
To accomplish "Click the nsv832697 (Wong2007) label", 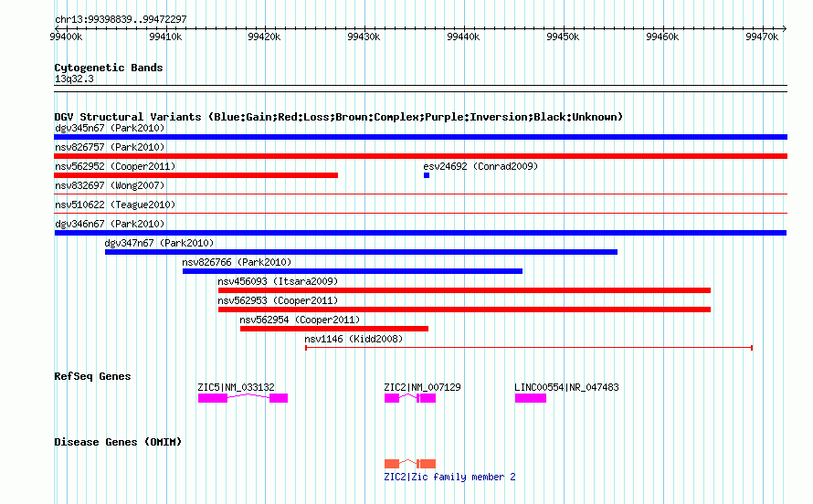I will 110,185.
